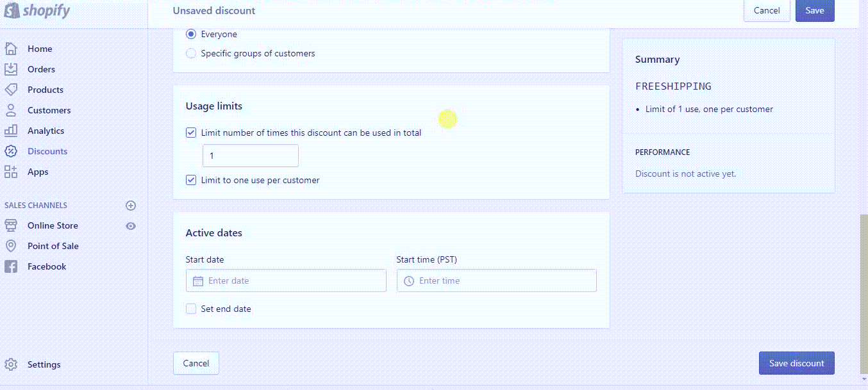
Task: Select the Discounts menu item
Action: 47,151
